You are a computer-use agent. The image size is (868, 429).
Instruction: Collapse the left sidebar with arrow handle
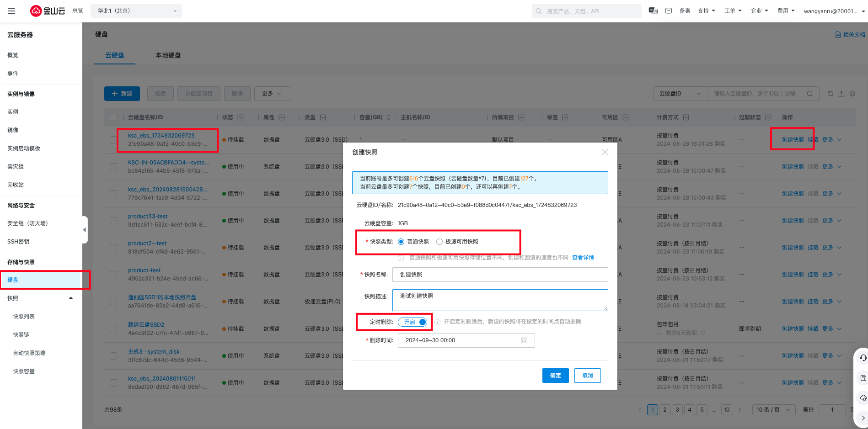tap(85, 230)
